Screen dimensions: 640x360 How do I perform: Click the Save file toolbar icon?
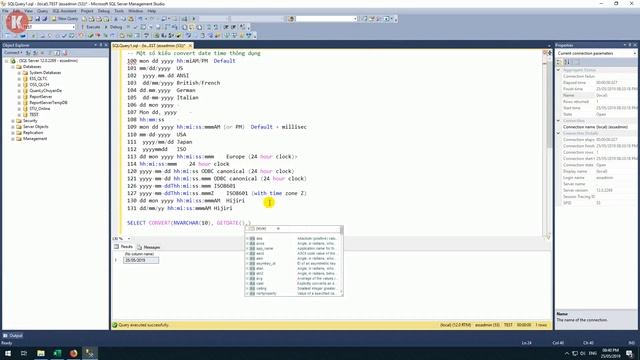click(x=38, y=19)
